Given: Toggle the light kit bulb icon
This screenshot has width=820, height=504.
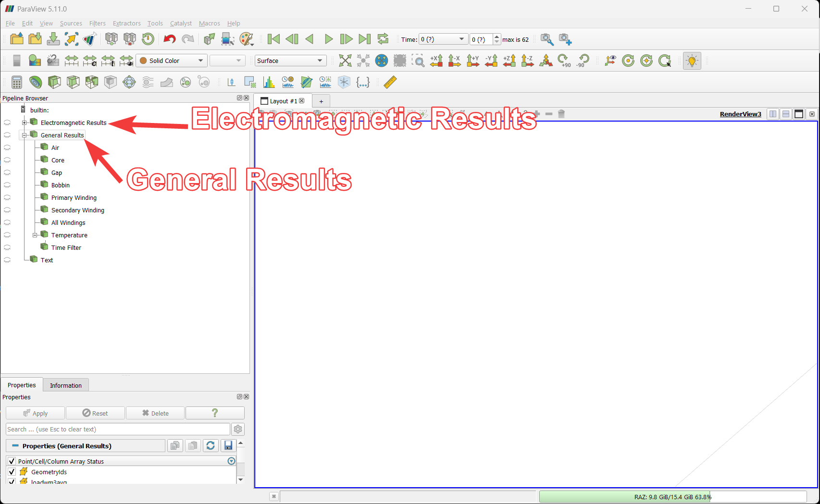Looking at the screenshot, I should tap(692, 61).
